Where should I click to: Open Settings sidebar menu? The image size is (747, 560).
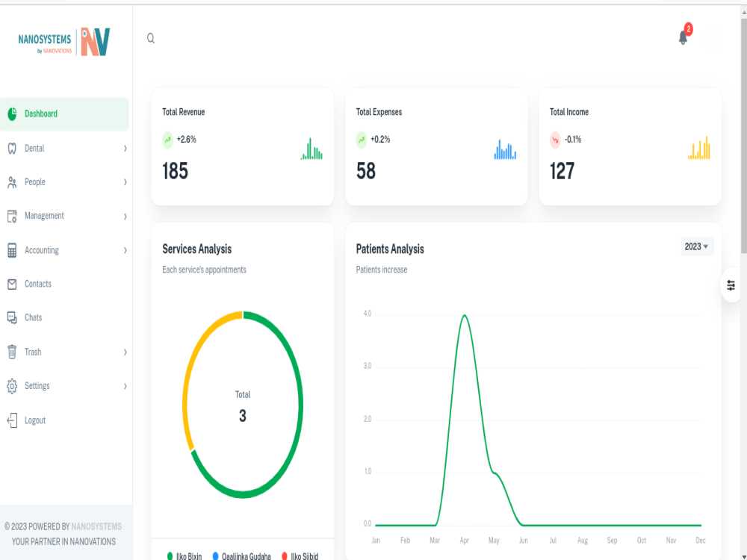(x=64, y=386)
